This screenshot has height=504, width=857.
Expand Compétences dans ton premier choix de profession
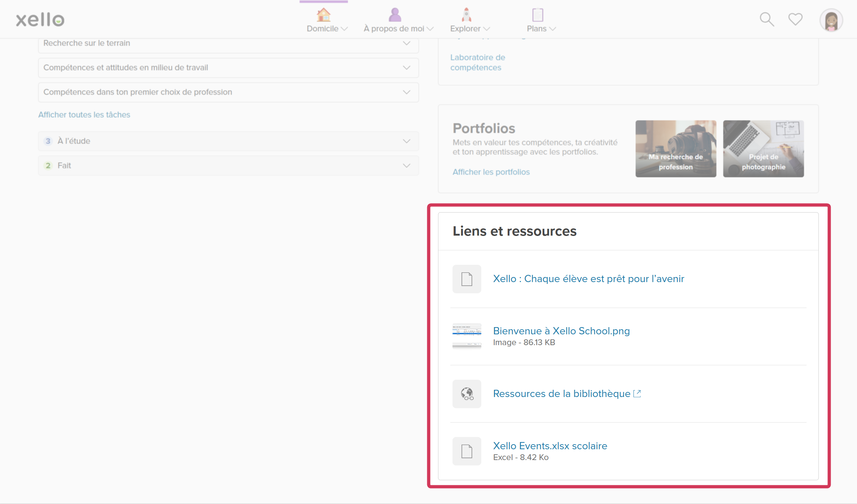click(229, 92)
